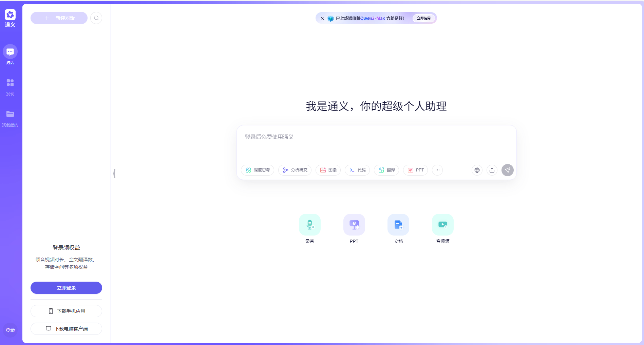Click the 登录领权益 heading text
The height and width of the screenshot is (345, 644).
[x=66, y=248]
